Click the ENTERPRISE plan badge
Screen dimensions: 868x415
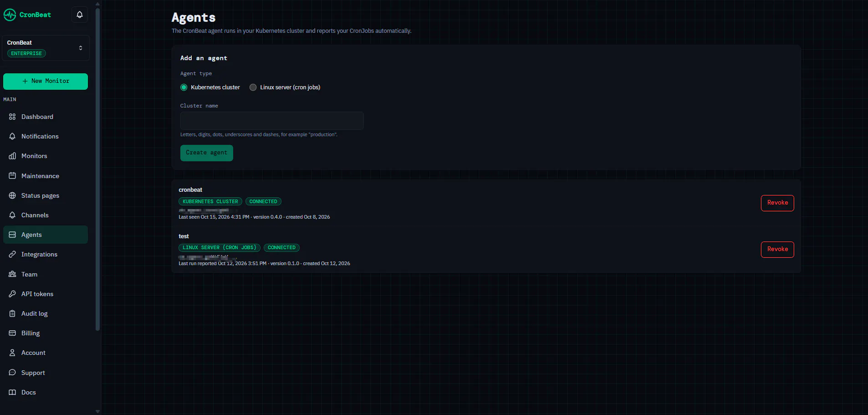pyautogui.click(x=26, y=53)
